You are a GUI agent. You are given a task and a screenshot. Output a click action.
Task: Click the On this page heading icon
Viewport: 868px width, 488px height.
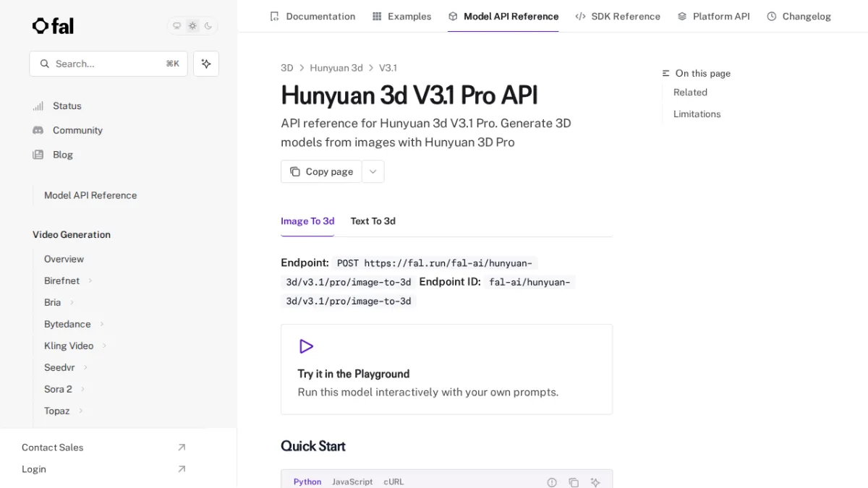[666, 74]
